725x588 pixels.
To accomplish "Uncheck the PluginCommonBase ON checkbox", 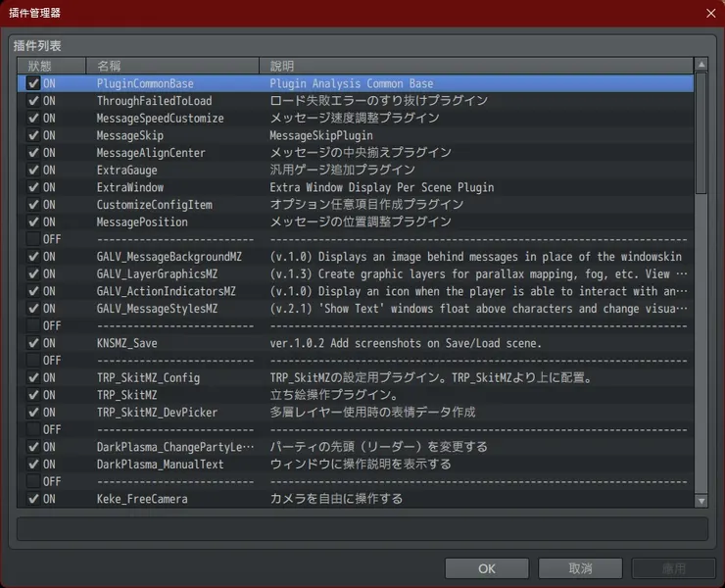I will pos(33,83).
